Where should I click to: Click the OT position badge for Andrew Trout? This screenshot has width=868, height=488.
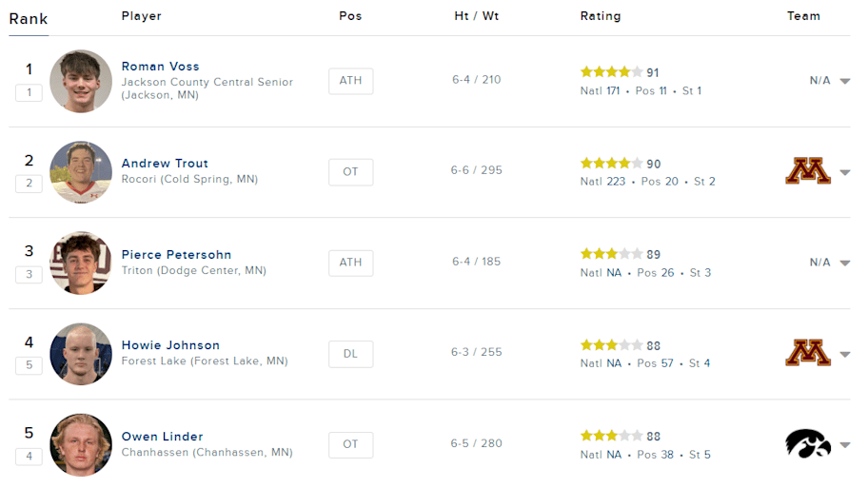click(350, 172)
